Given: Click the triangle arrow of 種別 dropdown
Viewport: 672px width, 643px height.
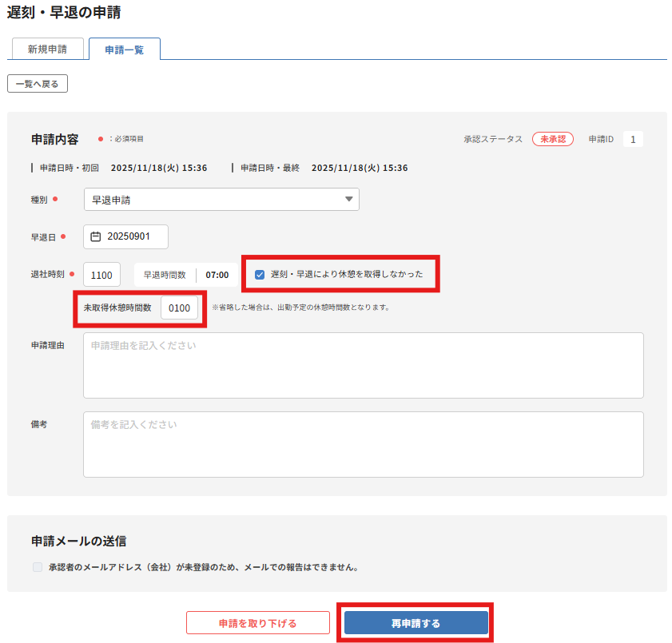Looking at the screenshot, I should [348, 200].
